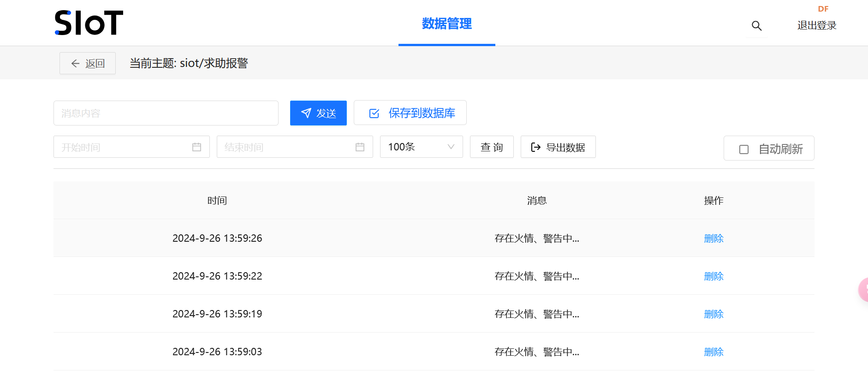Click message text in 13:59:22 row
Screen dimensions: 868x382
pyautogui.click(x=537, y=276)
